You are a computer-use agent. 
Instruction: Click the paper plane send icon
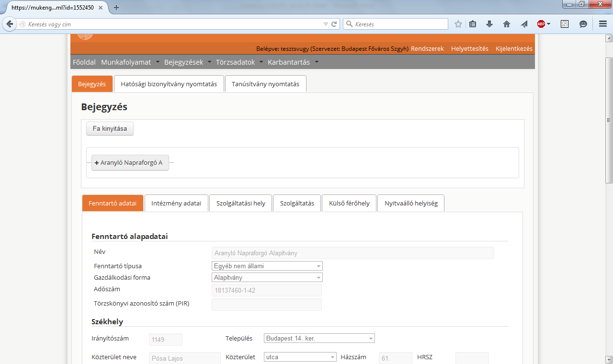point(524,24)
